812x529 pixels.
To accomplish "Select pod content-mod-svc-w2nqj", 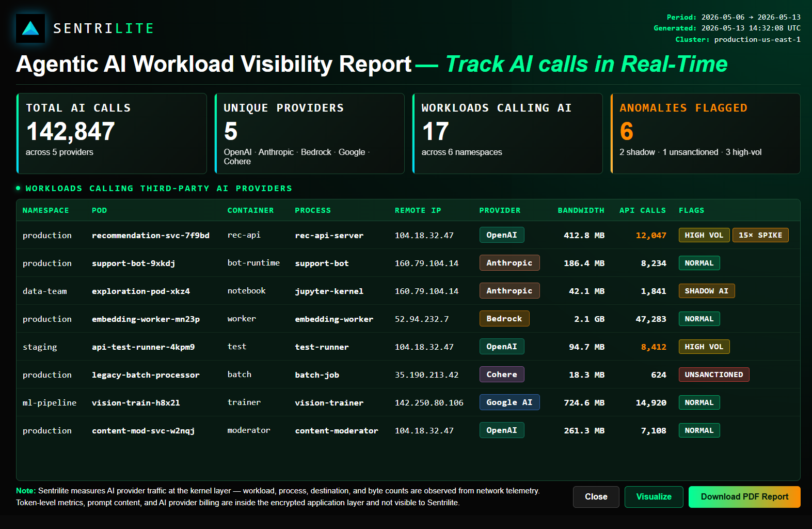I will tap(144, 431).
